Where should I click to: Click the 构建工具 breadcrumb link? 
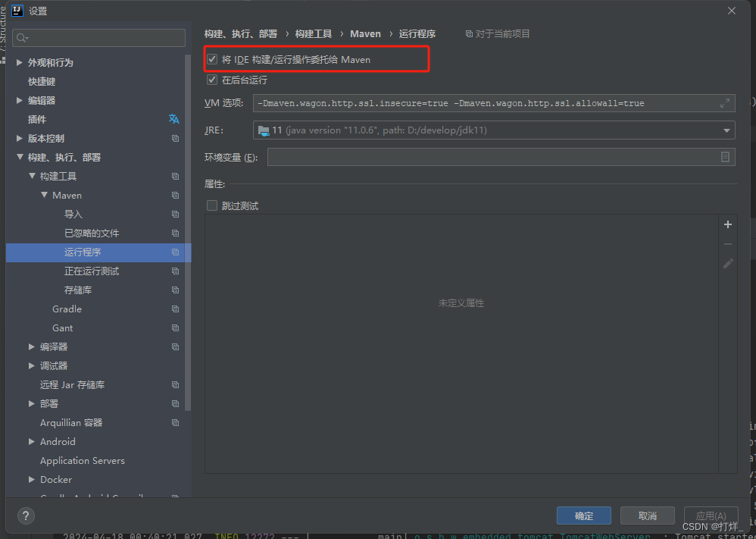[314, 33]
